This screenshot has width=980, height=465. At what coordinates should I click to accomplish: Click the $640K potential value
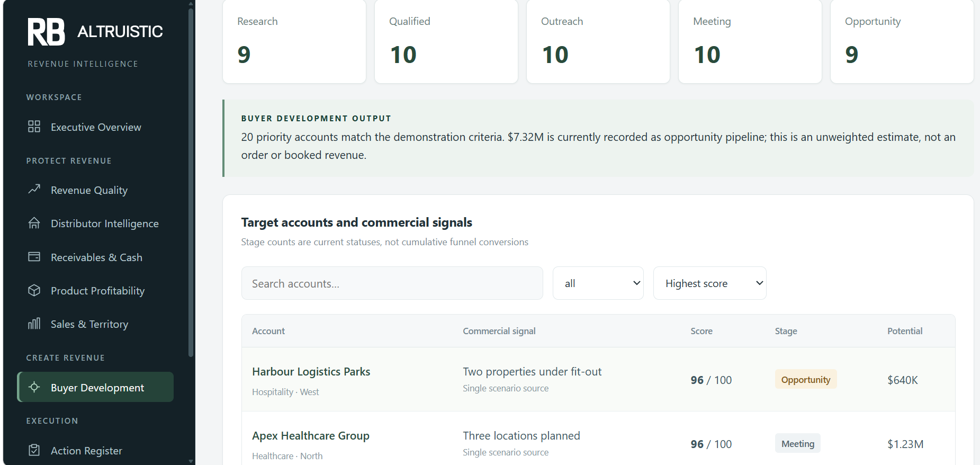(903, 380)
